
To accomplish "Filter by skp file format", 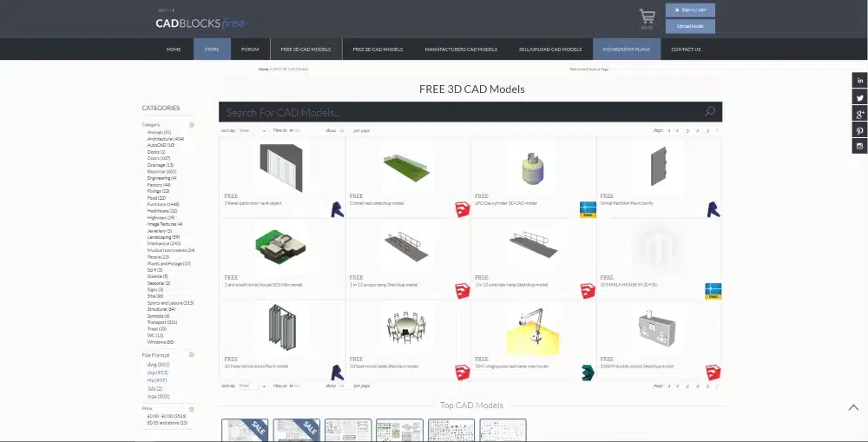I will [x=158, y=373].
